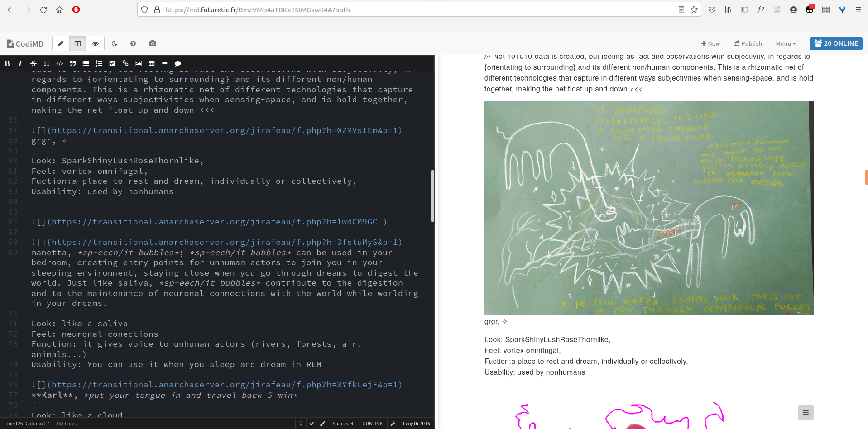Insert an image via toolbar
This screenshot has height=429, width=868.
coord(138,63)
